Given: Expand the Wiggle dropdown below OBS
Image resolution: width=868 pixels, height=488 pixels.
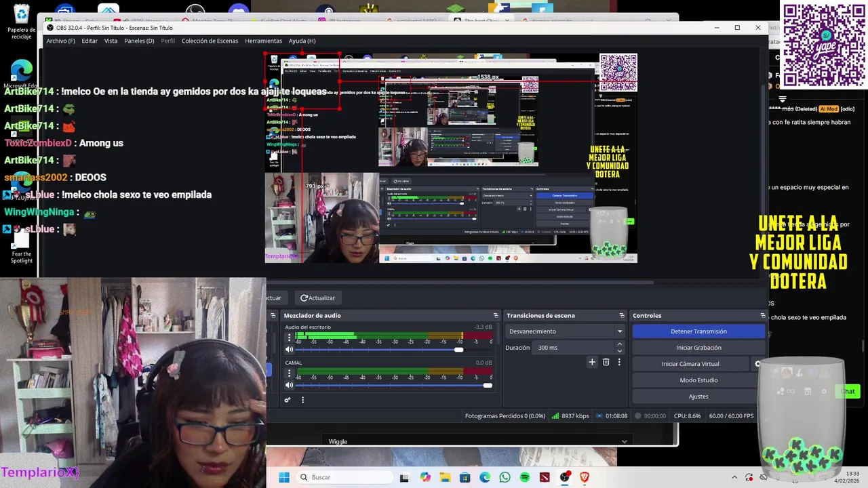Looking at the screenshot, I should point(624,441).
